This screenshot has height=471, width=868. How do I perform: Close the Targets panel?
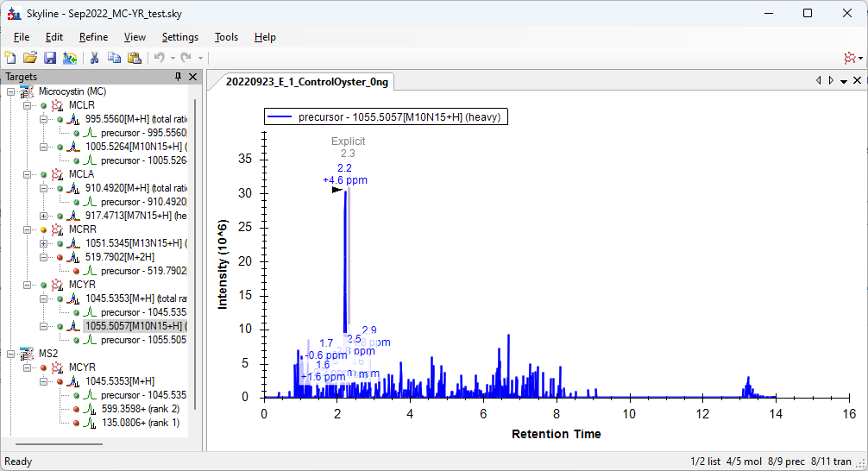[x=193, y=77]
